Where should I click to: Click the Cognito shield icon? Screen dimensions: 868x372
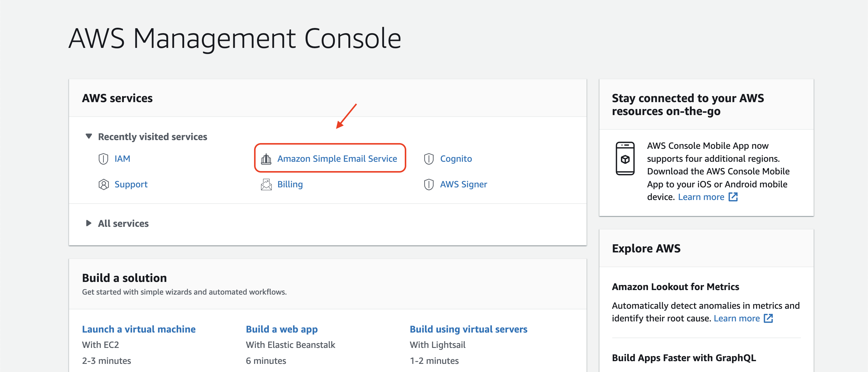tap(429, 158)
